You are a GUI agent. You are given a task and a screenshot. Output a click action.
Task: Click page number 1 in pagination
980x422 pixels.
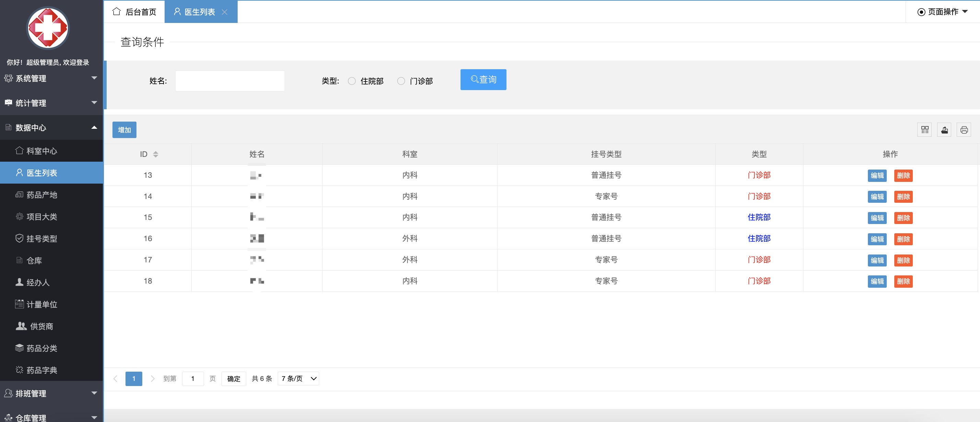click(x=134, y=378)
